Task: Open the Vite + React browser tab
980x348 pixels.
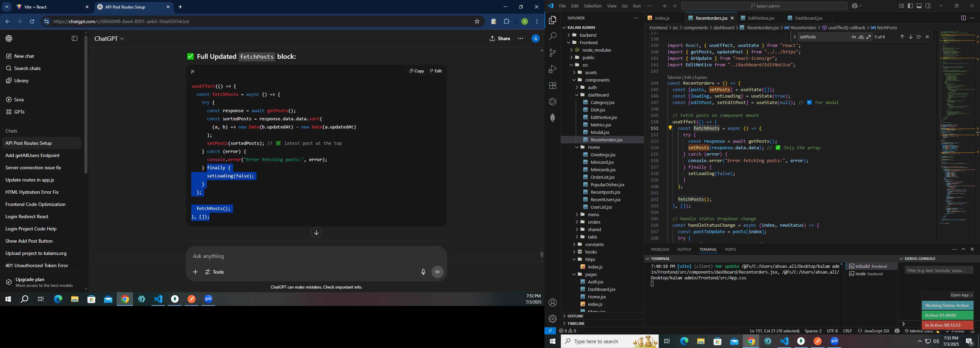Action: click(52, 7)
